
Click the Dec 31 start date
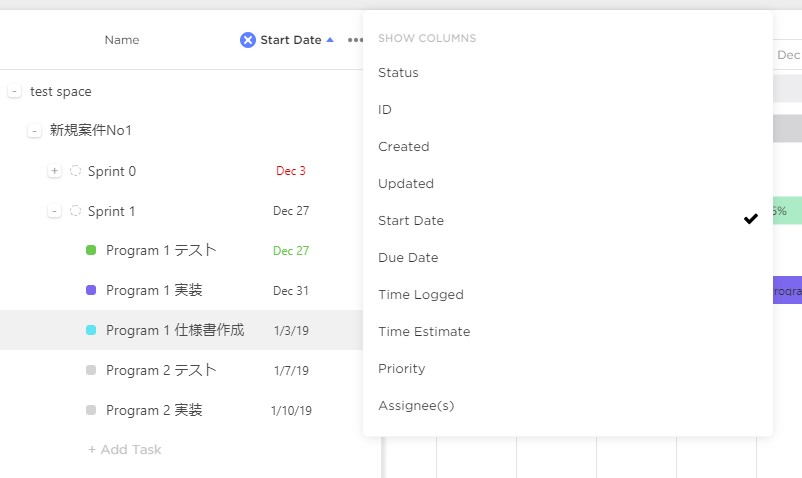click(291, 290)
